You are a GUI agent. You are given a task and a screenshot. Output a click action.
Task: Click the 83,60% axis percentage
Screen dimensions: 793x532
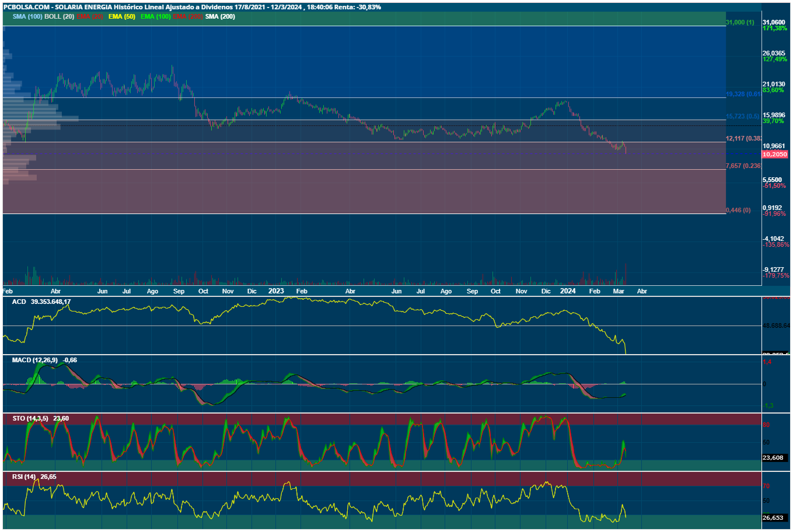773,90
